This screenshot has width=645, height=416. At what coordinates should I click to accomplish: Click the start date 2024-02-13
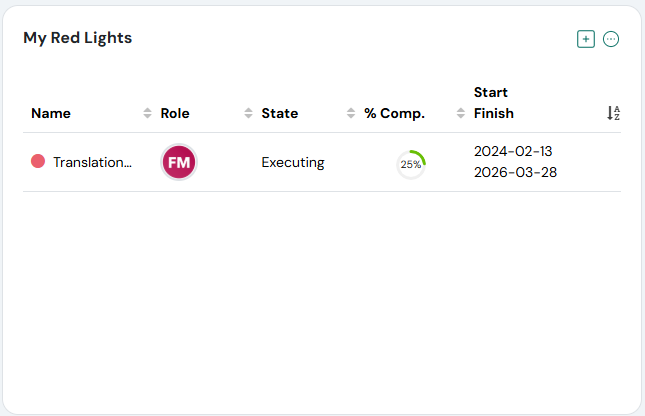pyautogui.click(x=513, y=151)
